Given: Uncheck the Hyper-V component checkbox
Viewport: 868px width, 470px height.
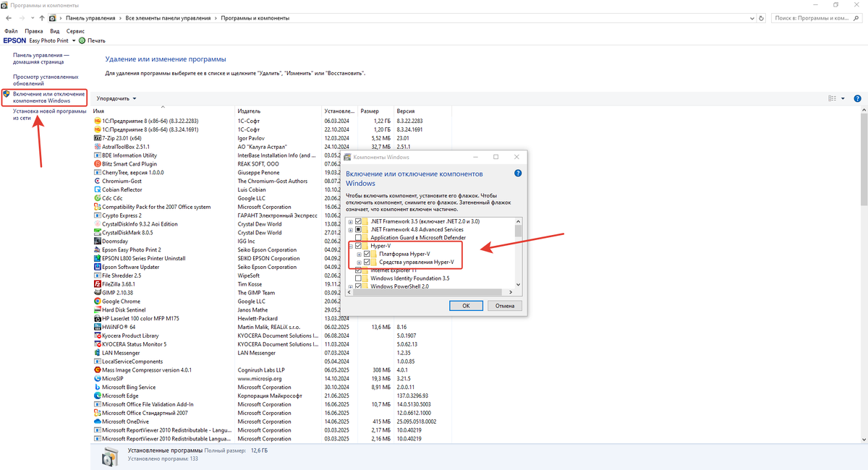Looking at the screenshot, I should pyautogui.click(x=358, y=246).
